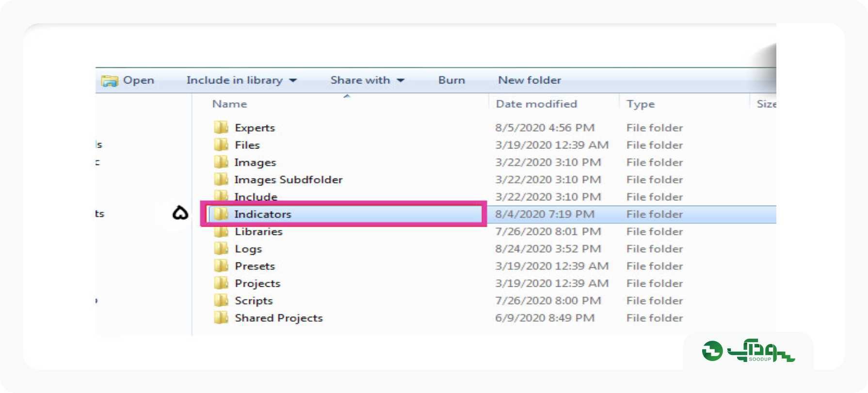Select the Libraries folder name
Screen dimensions: 868x393
click(258, 231)
